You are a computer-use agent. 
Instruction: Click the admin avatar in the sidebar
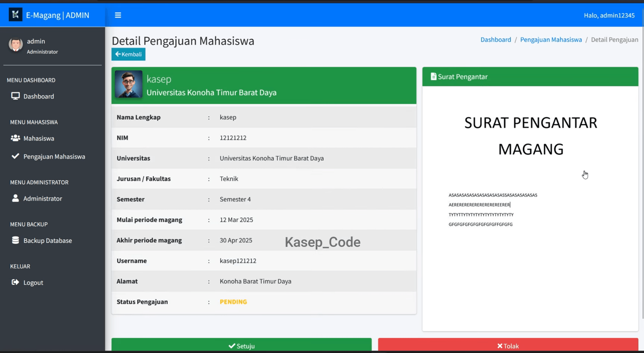coord(16,44)
